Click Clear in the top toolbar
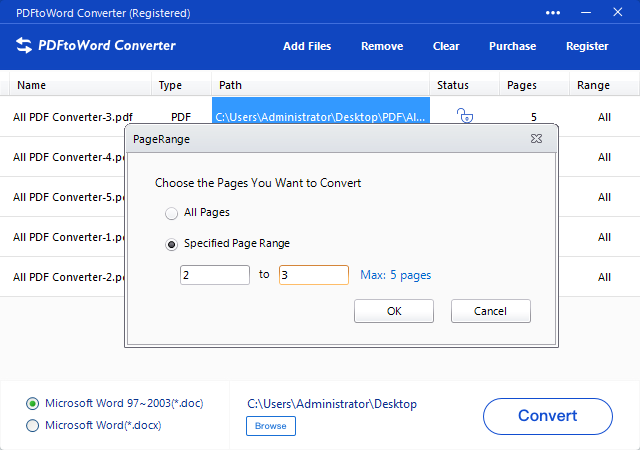This screenshot has width=640, height=450. pos(446,46)
